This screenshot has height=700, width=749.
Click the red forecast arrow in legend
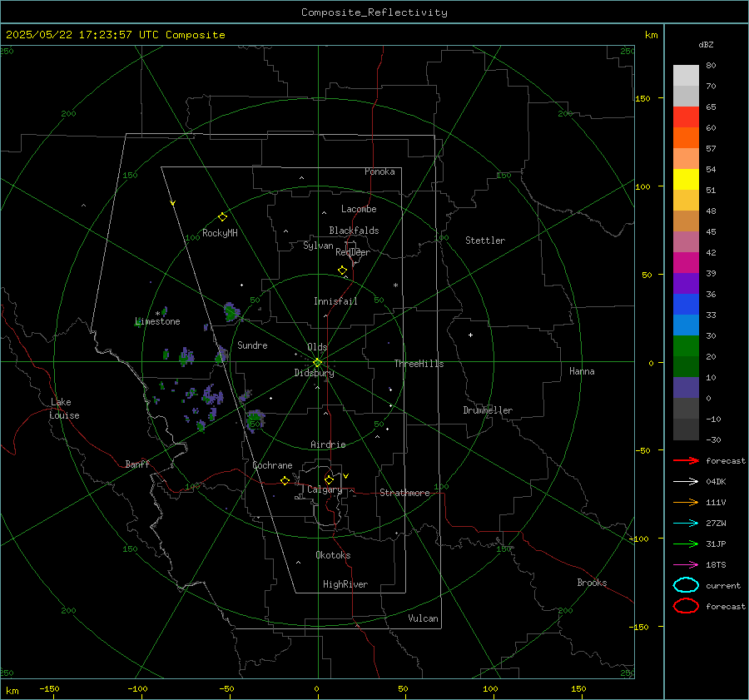[x=686, y=460]
